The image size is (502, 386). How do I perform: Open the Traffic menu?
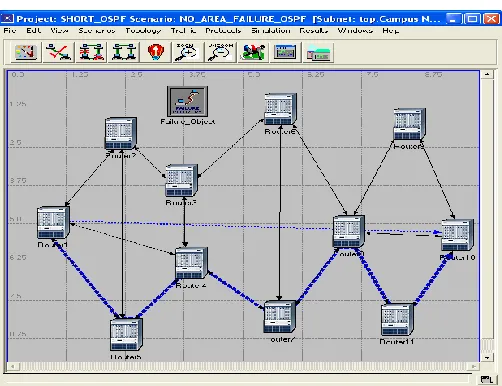(x=183, y=31)
